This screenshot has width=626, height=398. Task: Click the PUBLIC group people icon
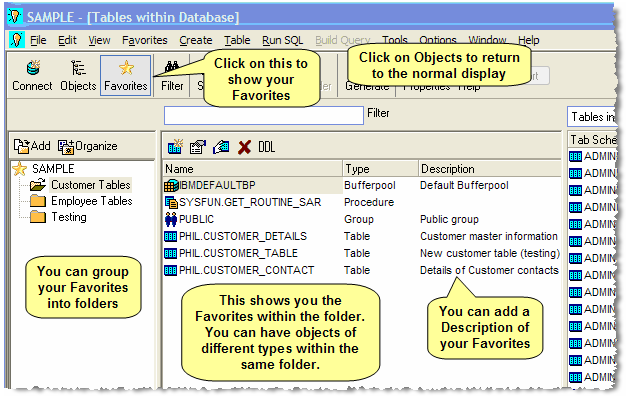coord(171,219)
